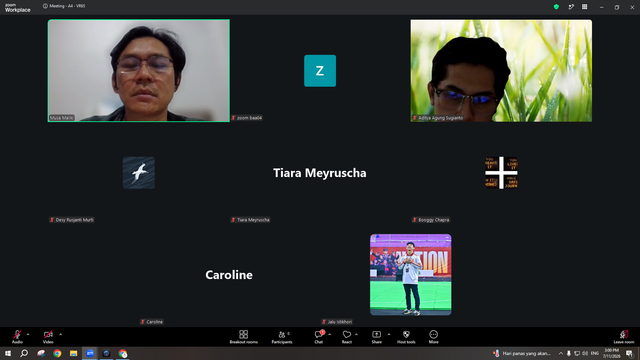Select Aditya Agung Sugianto's video tile

501,71
